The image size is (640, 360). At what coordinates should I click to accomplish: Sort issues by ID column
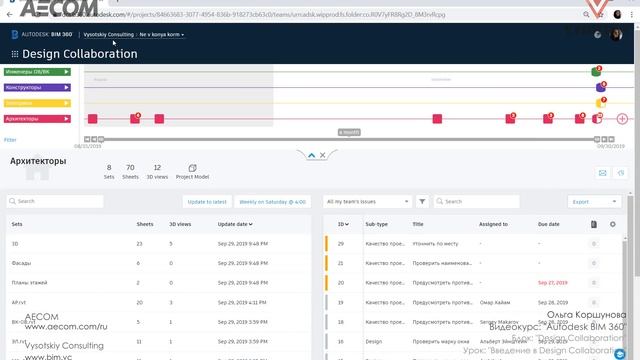(343, 224)
